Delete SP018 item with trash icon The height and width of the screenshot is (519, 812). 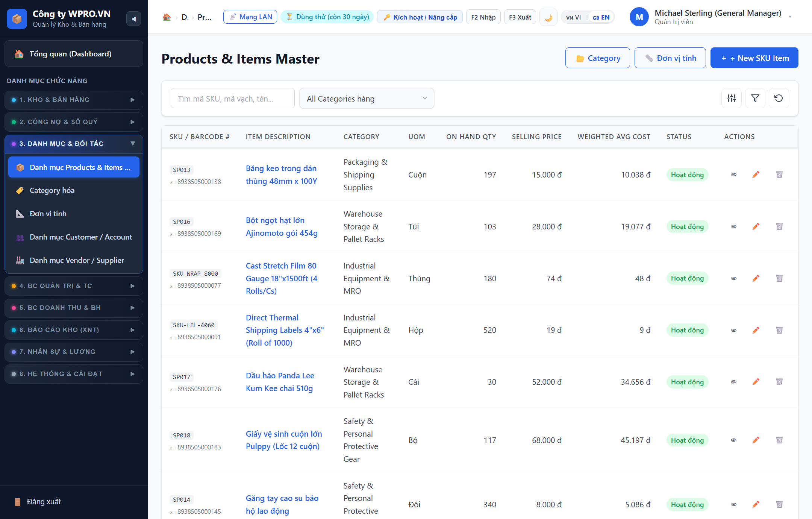[779, 440]
